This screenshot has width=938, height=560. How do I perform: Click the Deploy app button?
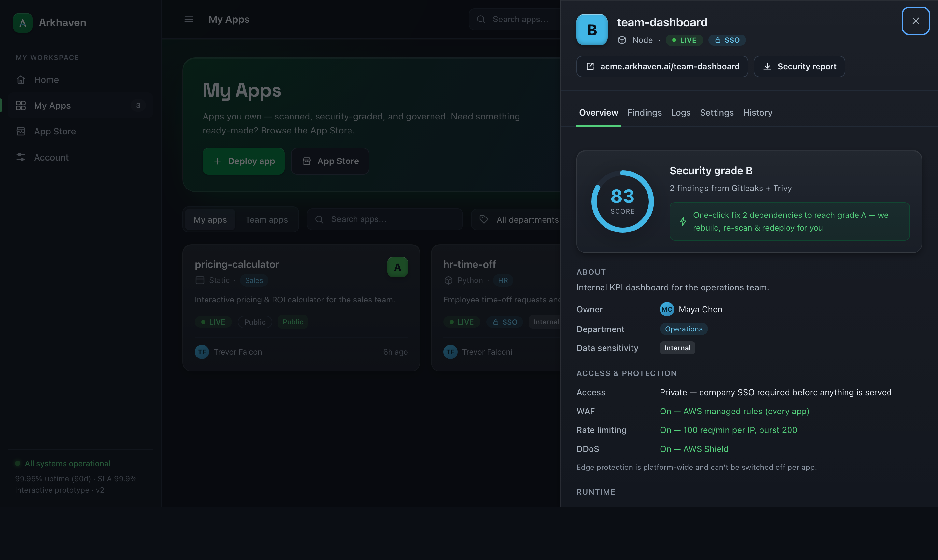[244, 161]
